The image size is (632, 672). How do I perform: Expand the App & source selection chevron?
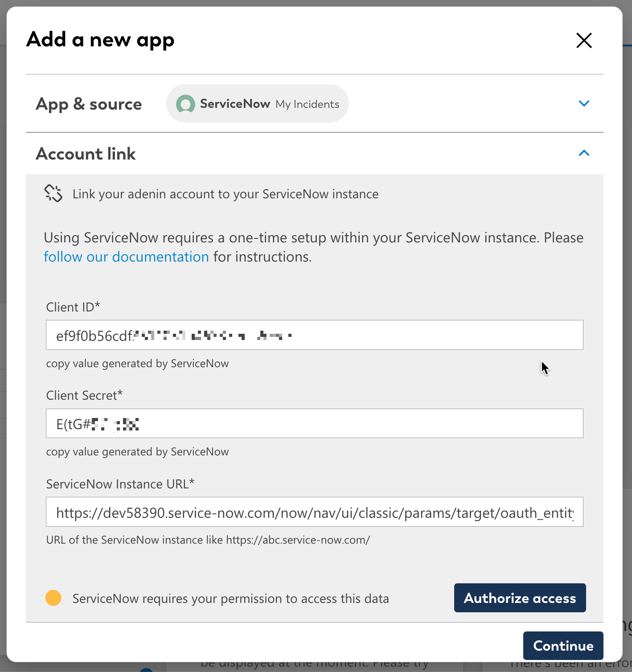tap(584, 103)
